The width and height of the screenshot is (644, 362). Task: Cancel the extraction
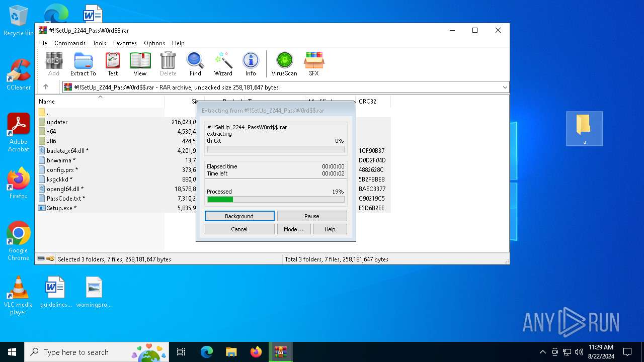tap(239, 229)
